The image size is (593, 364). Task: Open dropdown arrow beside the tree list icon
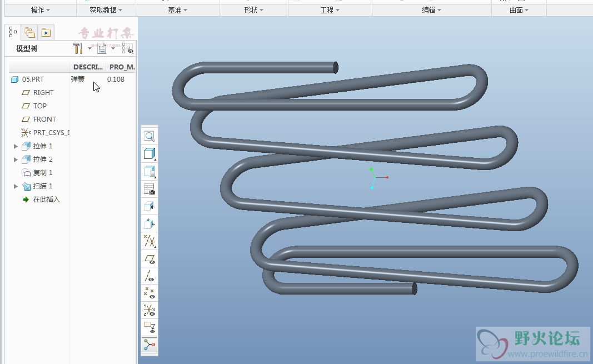[113, 48]
